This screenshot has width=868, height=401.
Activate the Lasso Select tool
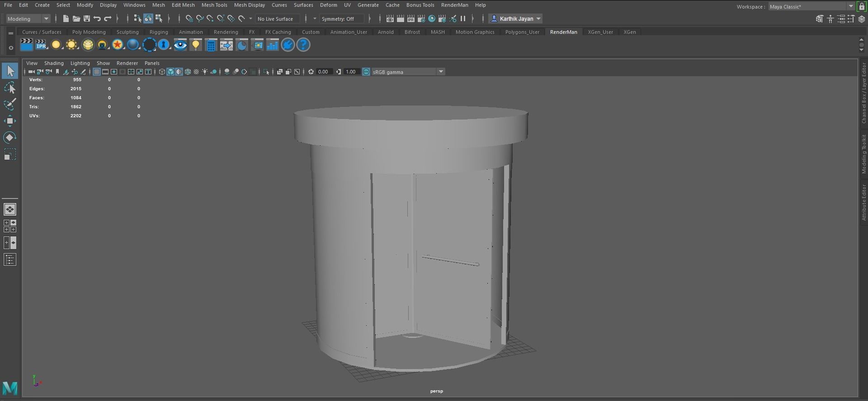click(10, 88)
